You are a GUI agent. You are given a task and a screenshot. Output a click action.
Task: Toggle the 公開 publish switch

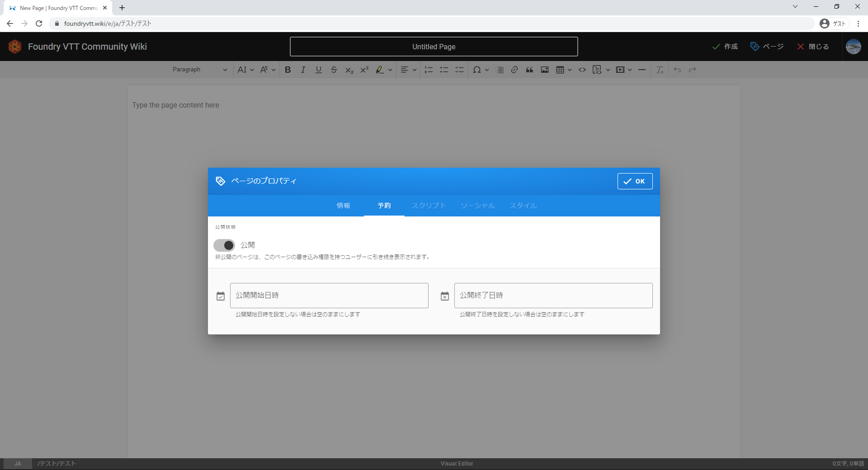[x=224, y=245]
